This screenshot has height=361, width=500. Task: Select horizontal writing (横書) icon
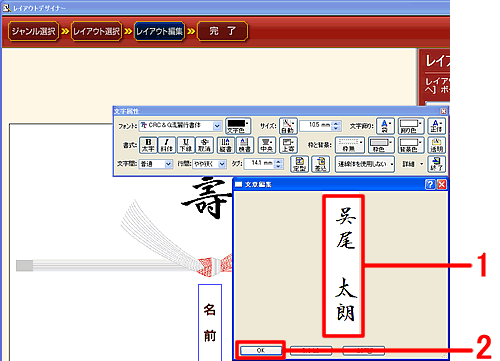[245, 145]
